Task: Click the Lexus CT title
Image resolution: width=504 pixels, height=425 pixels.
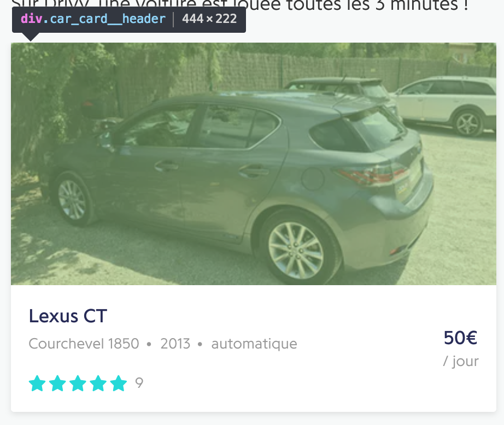Action: [x=68, y=316]
